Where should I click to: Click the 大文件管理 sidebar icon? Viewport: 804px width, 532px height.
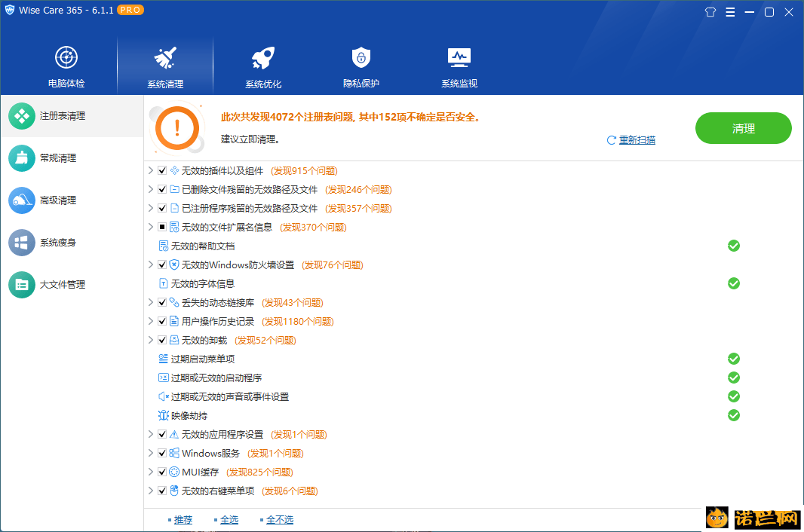[x=22, y=284]
